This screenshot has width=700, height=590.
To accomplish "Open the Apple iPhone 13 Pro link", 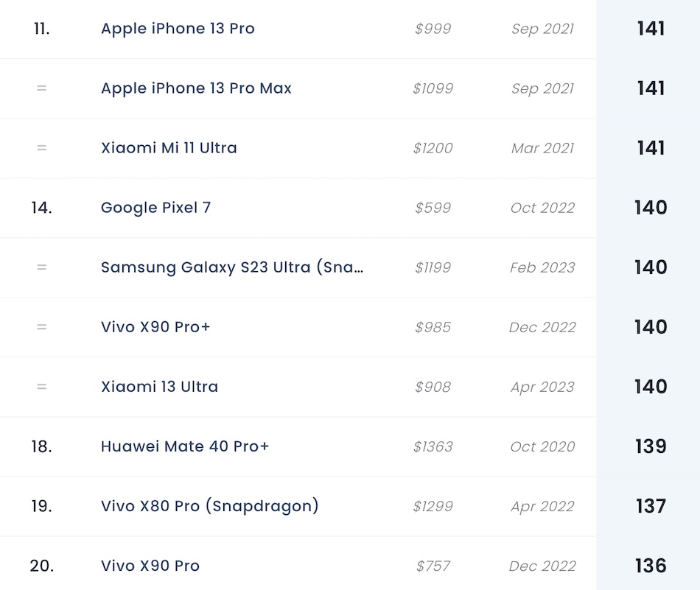I will (x=178, y=29).
